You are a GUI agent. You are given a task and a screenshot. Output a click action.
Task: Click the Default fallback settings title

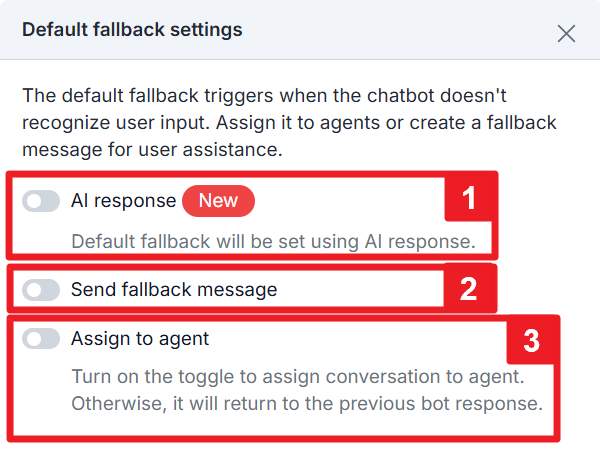pyautogui.click(x=132, y=29)
